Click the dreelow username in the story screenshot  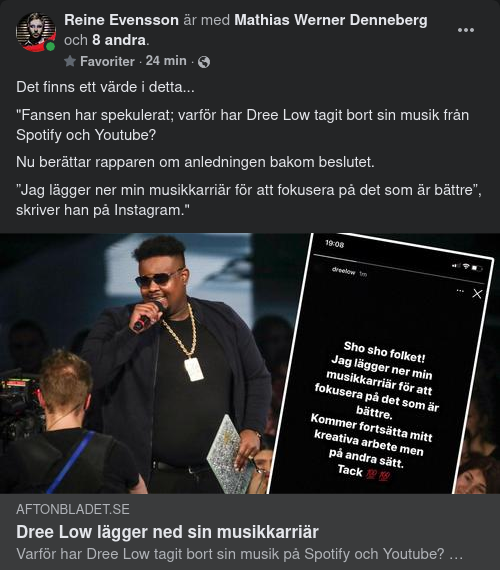343,271
